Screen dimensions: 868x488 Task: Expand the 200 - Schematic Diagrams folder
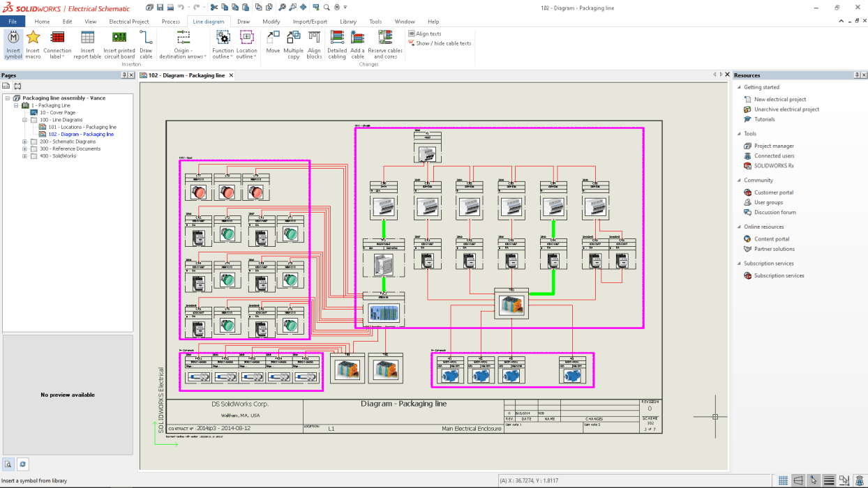point(25,142)
